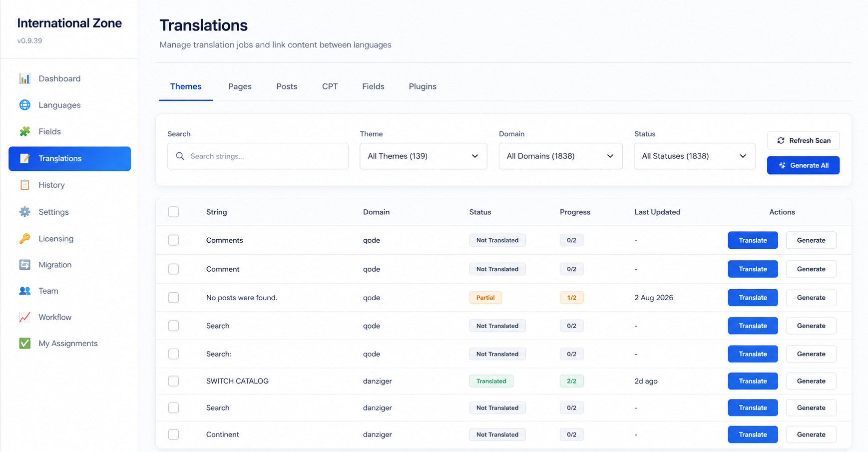868x452 pixels.
Task: Click Refresh Scan button
Action: pos(803,140)
